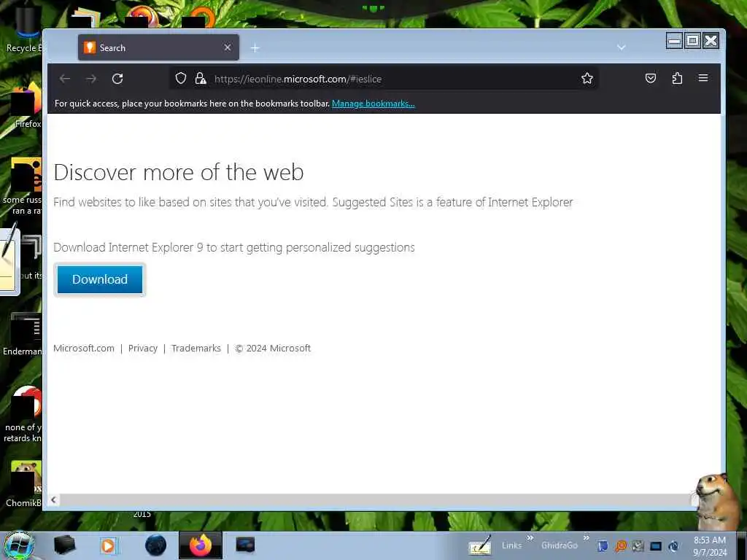Open the system clock showing 8:53 AM
747x560 pixels.
coord(709,545)
